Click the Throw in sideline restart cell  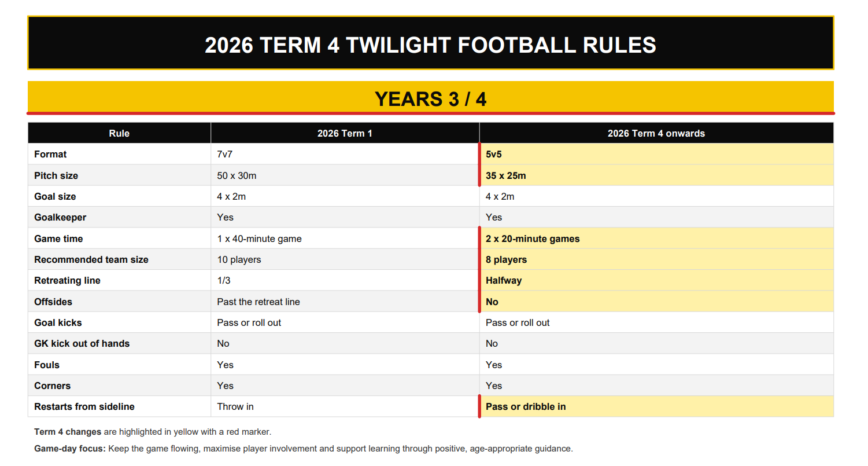345,406
